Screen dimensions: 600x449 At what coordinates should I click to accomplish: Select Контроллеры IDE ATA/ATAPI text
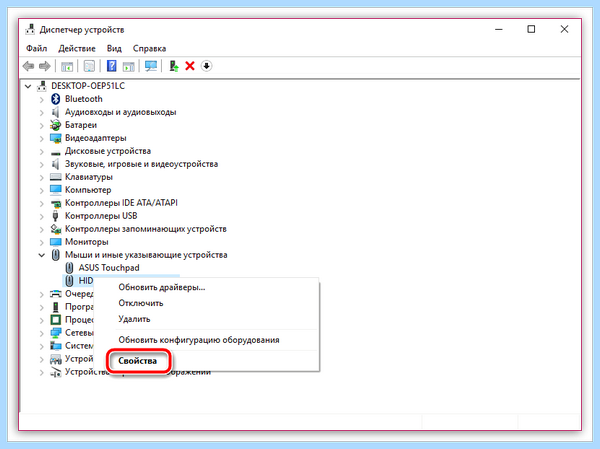(121, 203)
